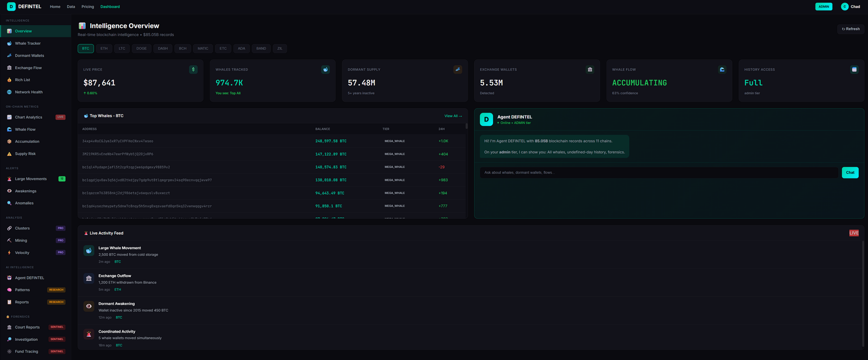Screen dimensions: 868x360
Task: Click the Refresh button
Action: click(850, 29)
